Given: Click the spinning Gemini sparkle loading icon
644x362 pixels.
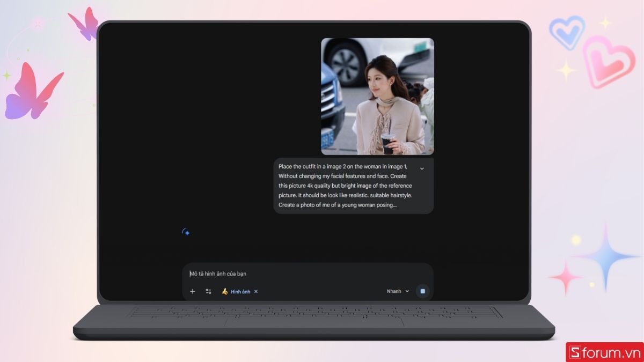Looking at the screenshot, I should (186, 232).
